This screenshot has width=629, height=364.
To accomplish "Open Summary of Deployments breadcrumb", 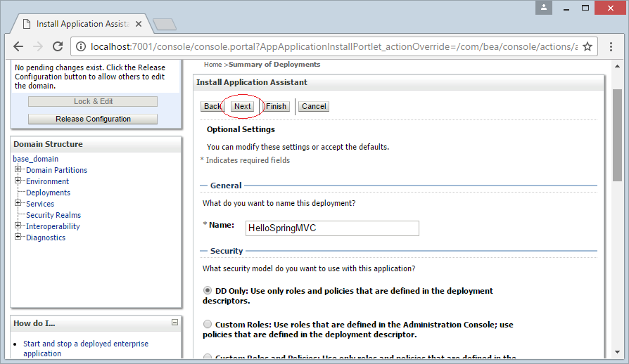I will pyautogui.click(x=274, y=65).
